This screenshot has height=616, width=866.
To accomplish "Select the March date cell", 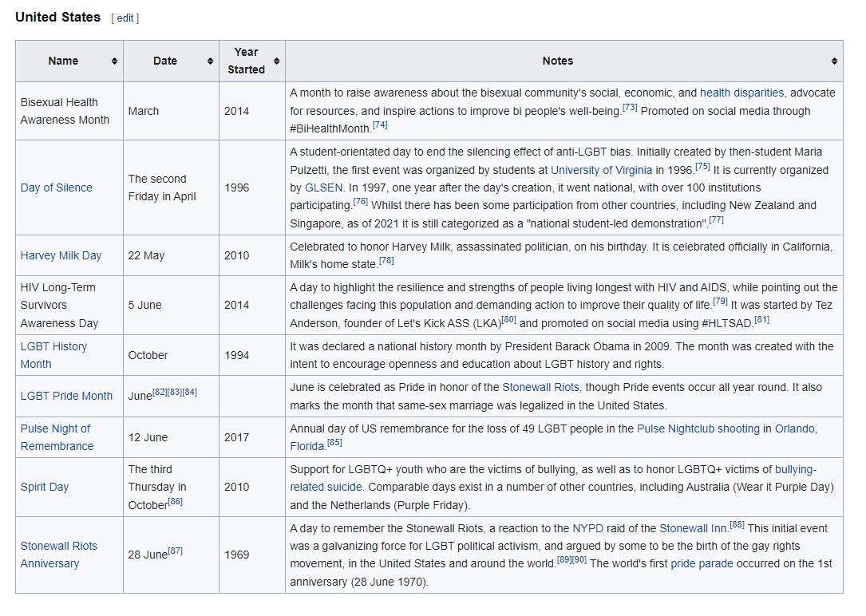I will pyautogui.click(x=172, y=111).
